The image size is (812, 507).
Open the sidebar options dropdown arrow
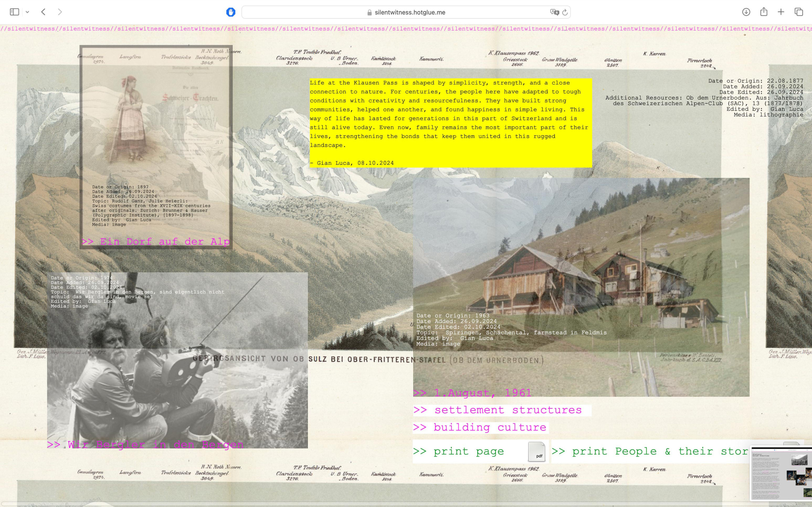coord(27,12)
